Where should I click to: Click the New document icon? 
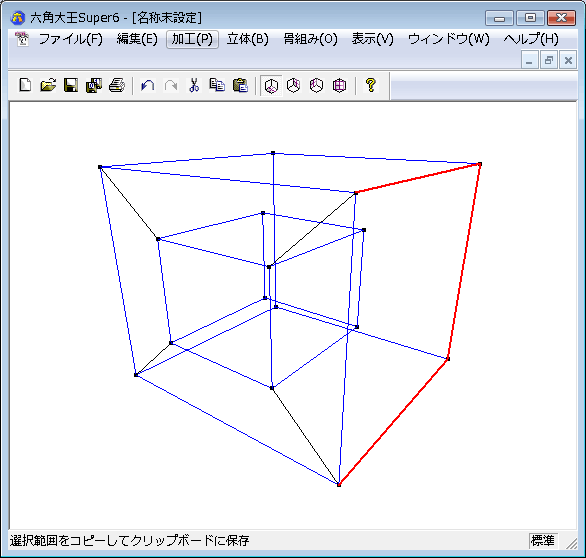(x=25, y=85)
